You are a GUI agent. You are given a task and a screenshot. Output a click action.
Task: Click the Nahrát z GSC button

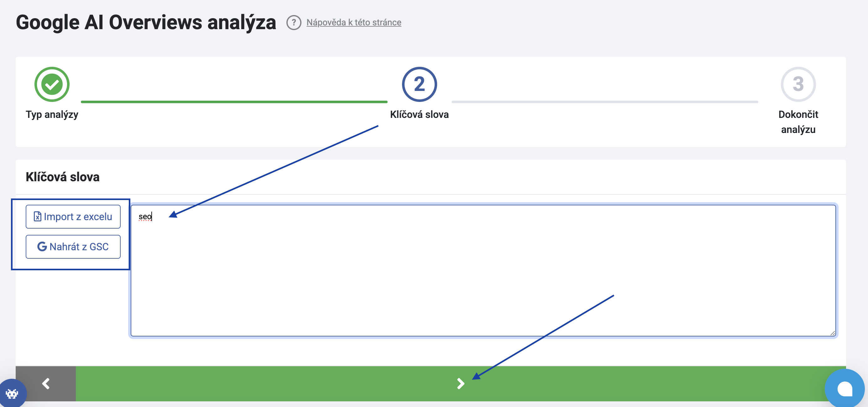tap(73, 246)
